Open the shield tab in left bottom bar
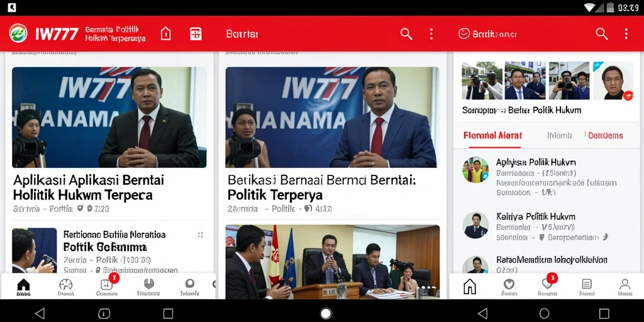644x322 pixels. coord(148,287)
